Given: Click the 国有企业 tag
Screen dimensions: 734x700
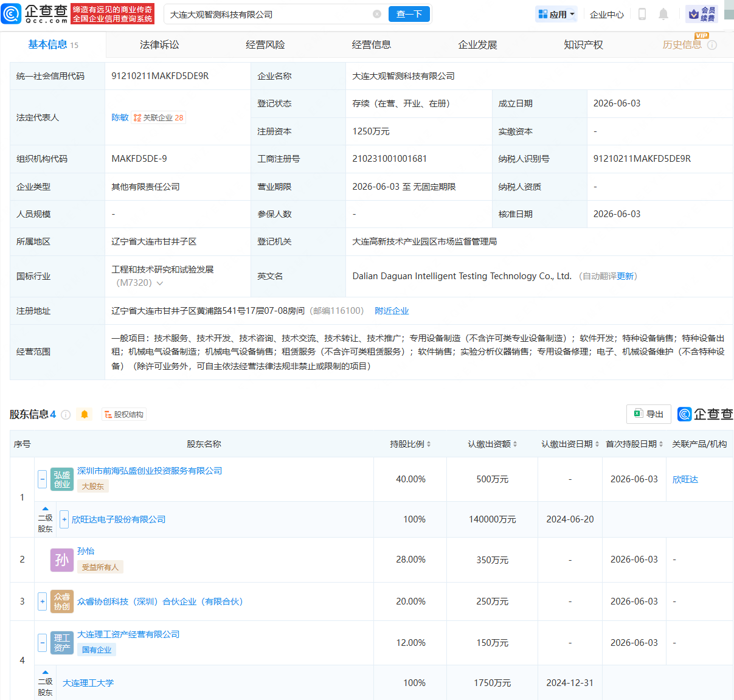Looking at the screenshot, I should point(97,650).
